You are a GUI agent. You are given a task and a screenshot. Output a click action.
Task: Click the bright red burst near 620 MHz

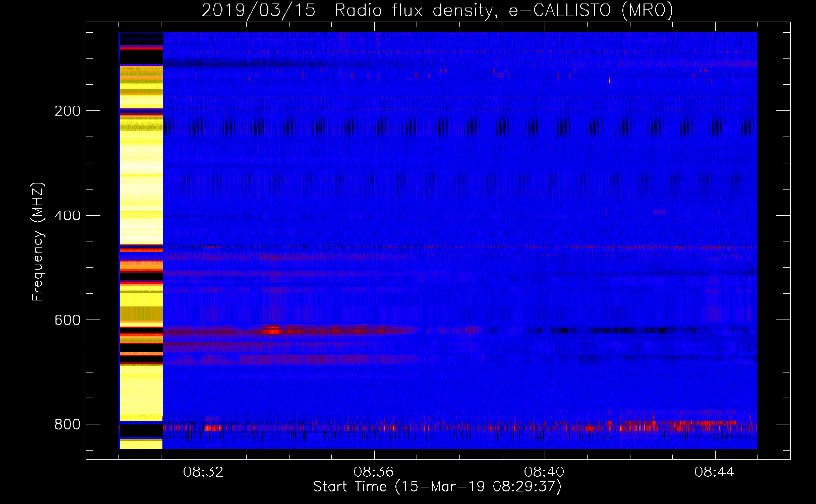[x=272, y=331]
